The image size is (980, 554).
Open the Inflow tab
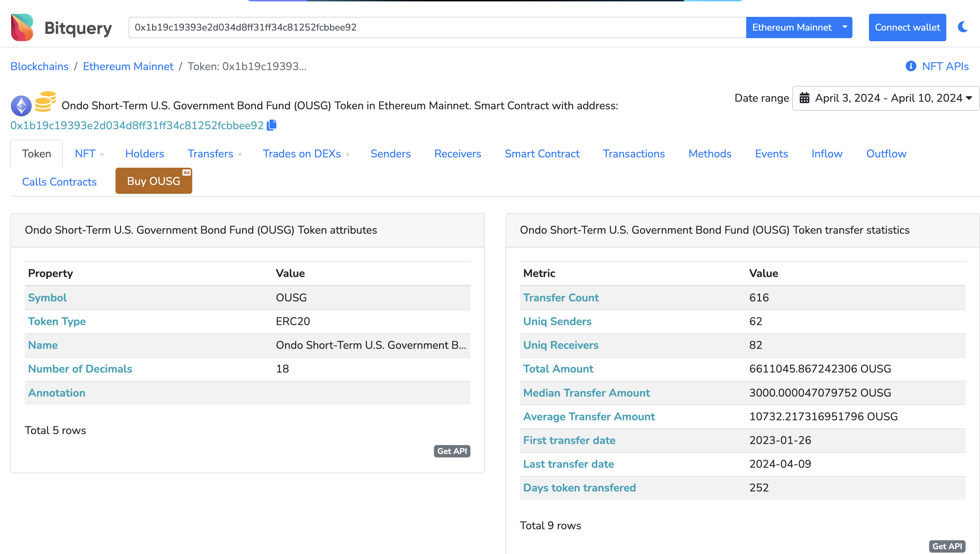coord(827,154)
